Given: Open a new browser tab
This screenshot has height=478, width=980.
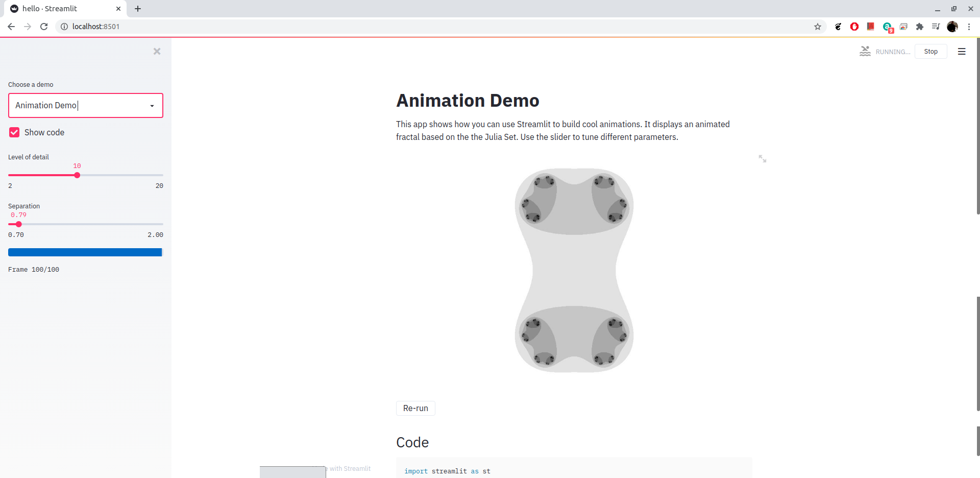Looking at the screenshot, I should click(138, 9).
